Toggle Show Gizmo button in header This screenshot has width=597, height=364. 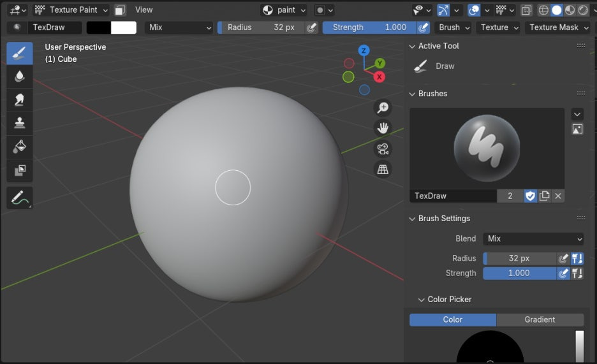(x=443, y=10)
